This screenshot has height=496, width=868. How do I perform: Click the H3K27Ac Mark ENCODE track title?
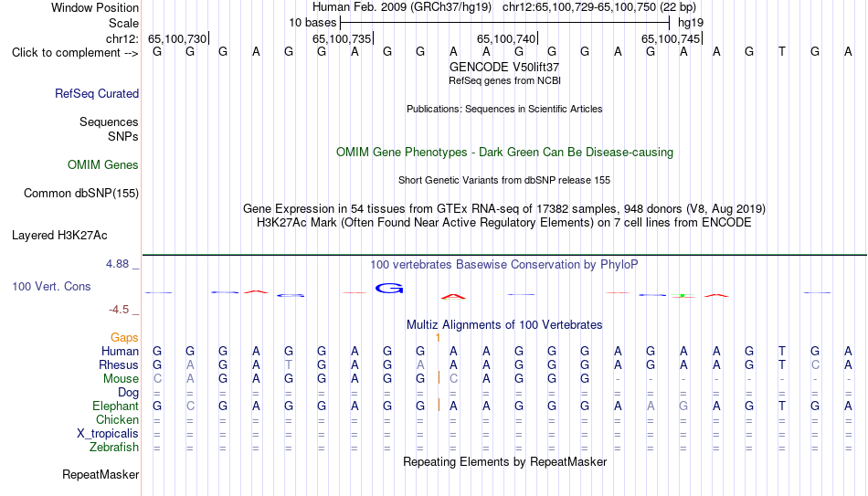click(504, 223)
